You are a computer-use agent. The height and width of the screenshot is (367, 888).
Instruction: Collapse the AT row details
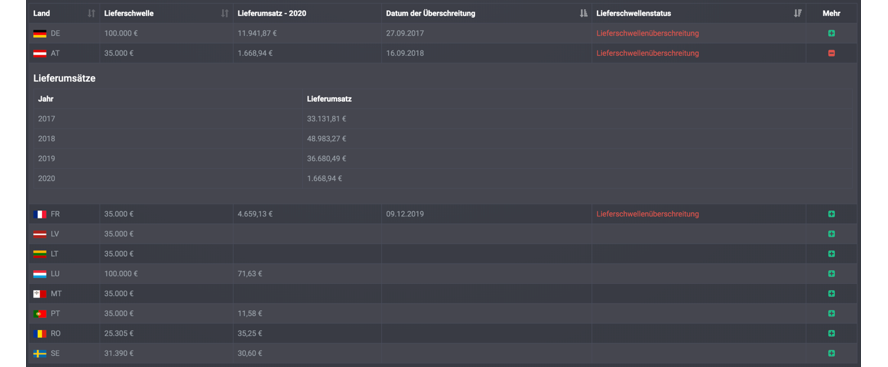831,53
